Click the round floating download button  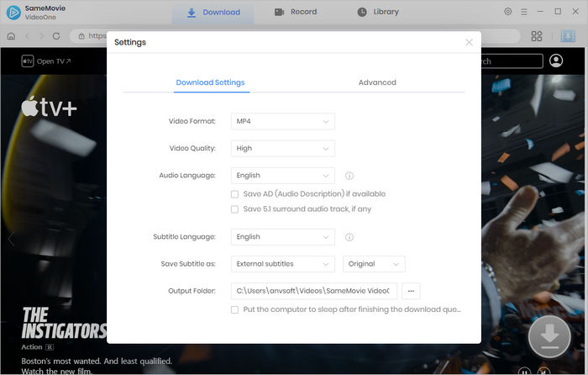(x=549, y=336)
